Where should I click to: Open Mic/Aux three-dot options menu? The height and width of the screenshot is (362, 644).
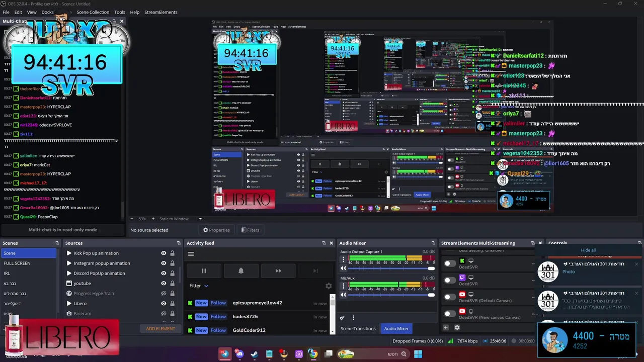(x=344, y=286)
